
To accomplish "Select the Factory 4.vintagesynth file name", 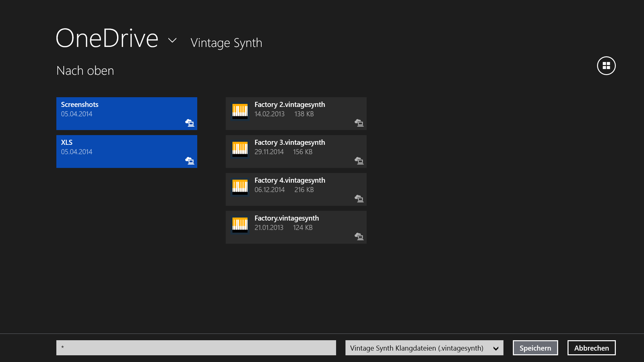I will click(289, 180).
